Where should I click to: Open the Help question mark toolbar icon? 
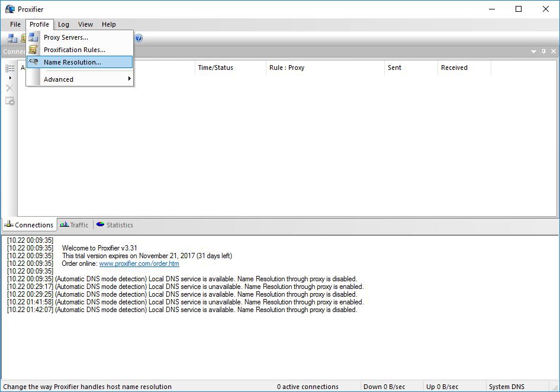click(x=139, y=38)
